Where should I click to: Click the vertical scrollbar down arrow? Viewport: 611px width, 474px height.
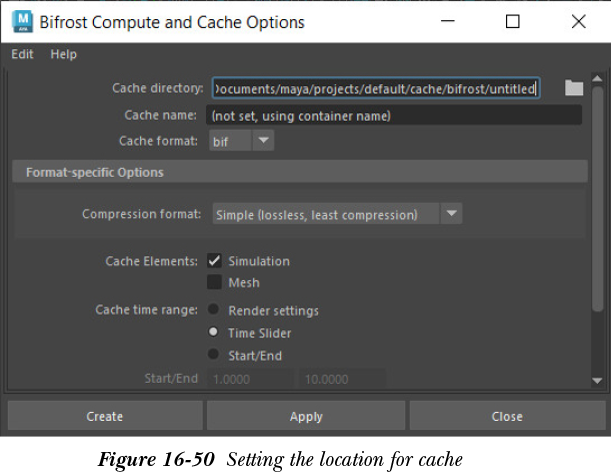pos(597,381)
